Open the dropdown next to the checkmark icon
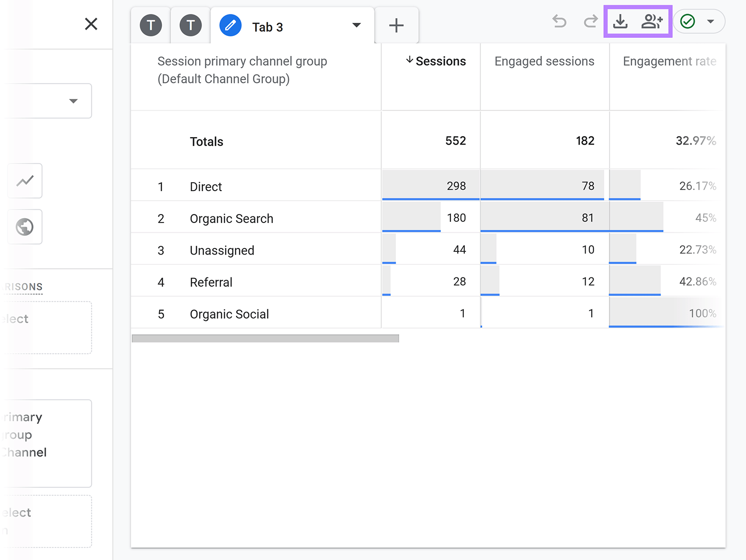 click(711, 21)
